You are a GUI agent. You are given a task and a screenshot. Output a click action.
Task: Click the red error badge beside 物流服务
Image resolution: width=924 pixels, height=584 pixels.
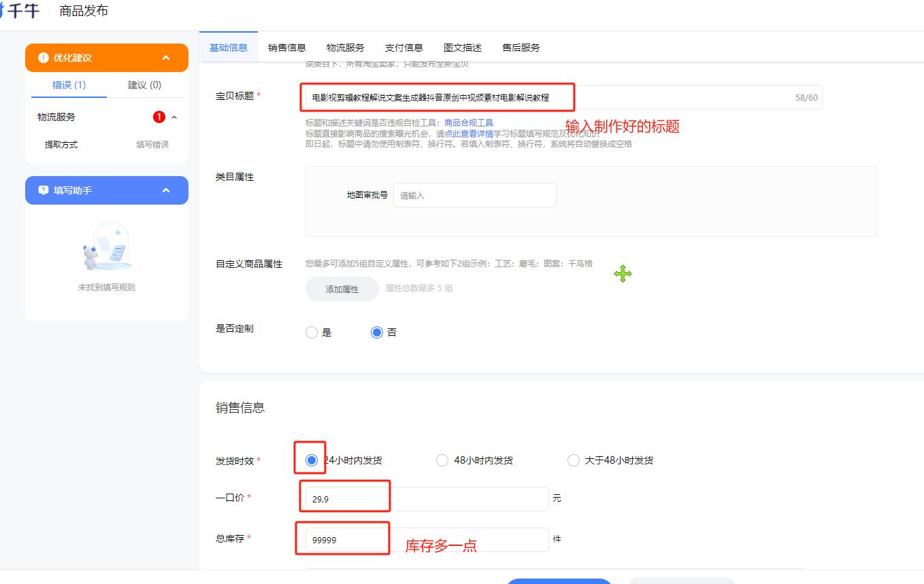tap(159, 116)
